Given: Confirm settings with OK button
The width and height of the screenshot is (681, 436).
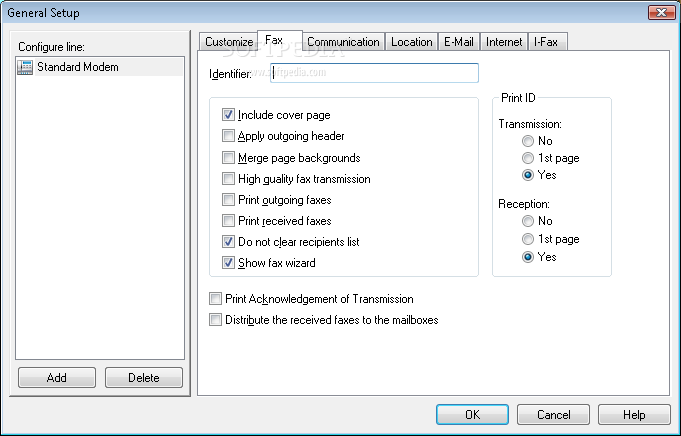Looking at the screenshot, I should coord(472,415).
